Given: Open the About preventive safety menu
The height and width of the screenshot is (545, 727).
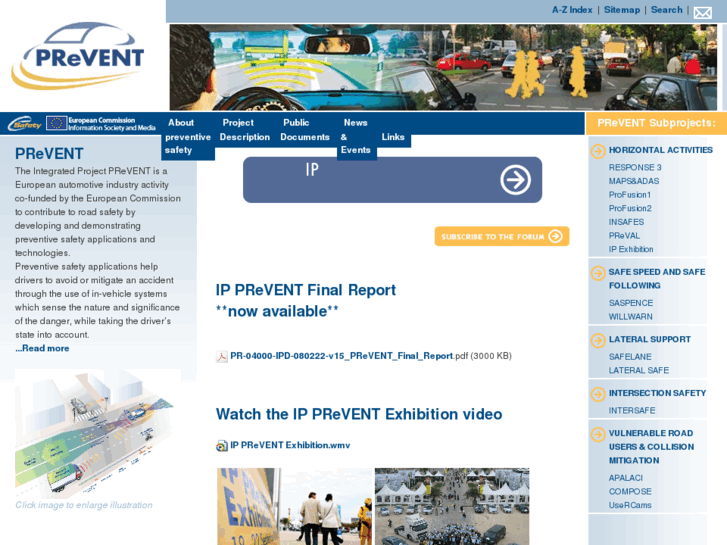Looking at the screenshot, I should [188, 136].
